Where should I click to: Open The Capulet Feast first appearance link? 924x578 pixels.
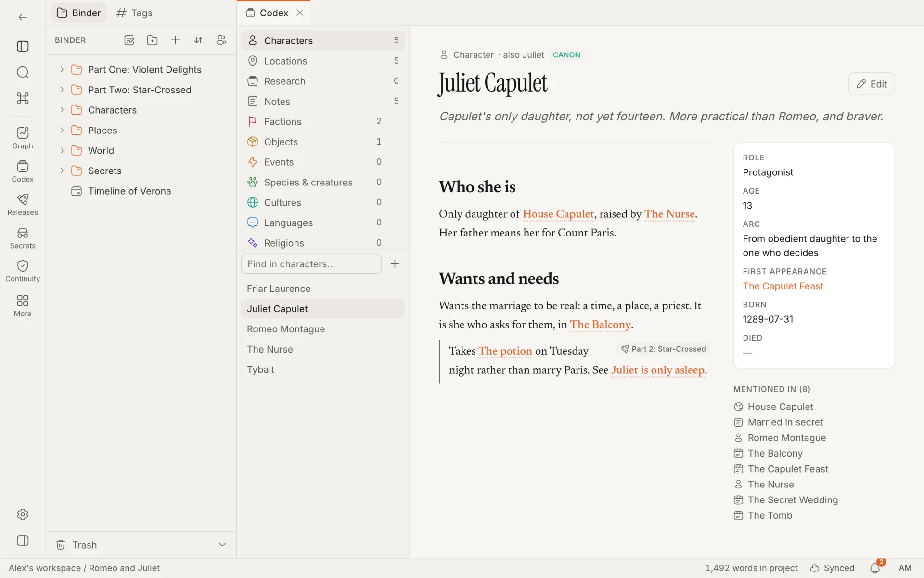pyautogui.click(x=783, y=286)
